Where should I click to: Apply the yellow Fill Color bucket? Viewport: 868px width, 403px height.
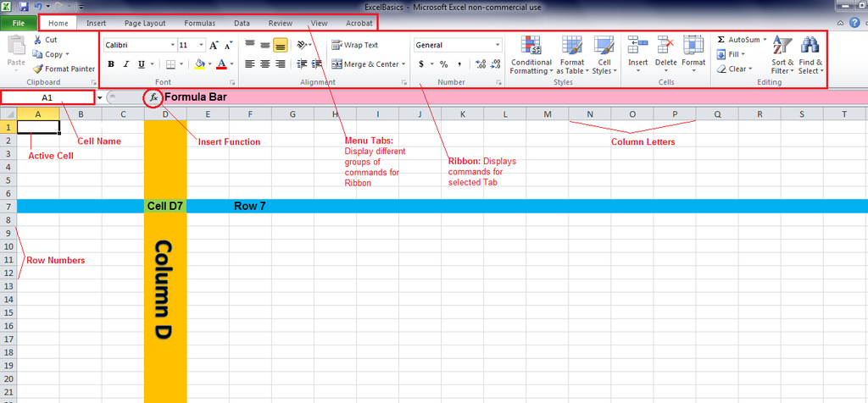200,64
